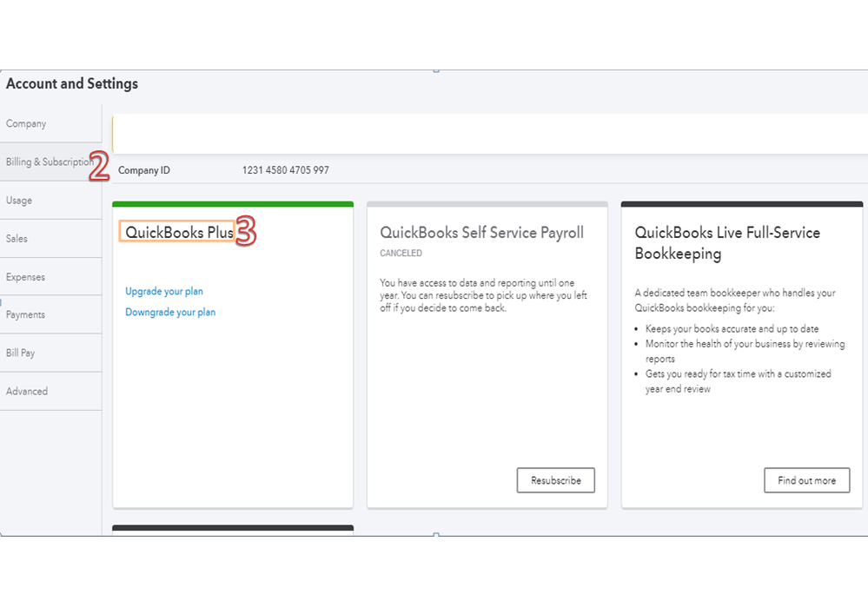
Task: Click the Upgrade your plan link
Action: (x=164, y=292)
